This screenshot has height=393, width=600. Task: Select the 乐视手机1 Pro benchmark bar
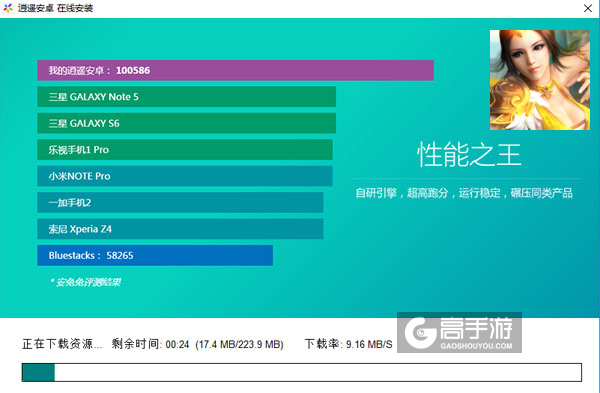click(x=185, y=150)
